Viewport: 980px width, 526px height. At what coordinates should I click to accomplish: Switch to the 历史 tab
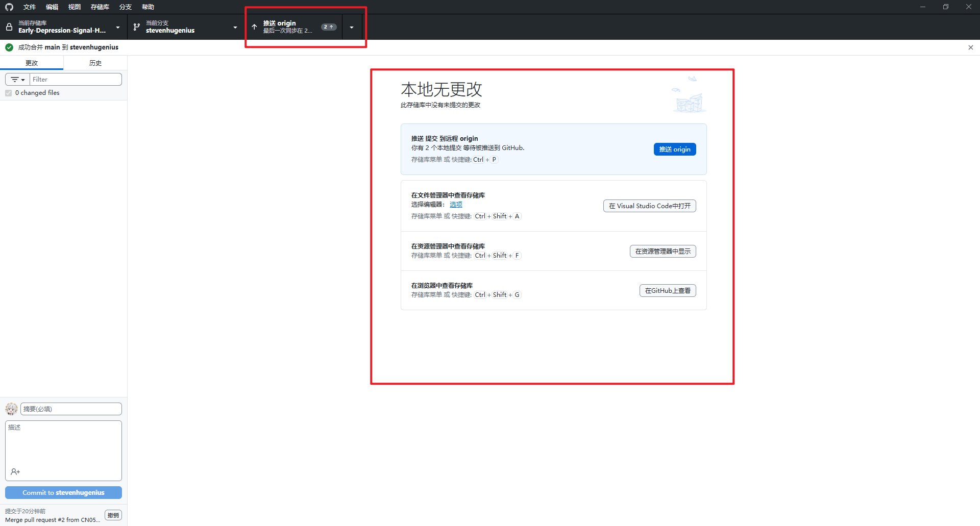click(x=95, y=63)
